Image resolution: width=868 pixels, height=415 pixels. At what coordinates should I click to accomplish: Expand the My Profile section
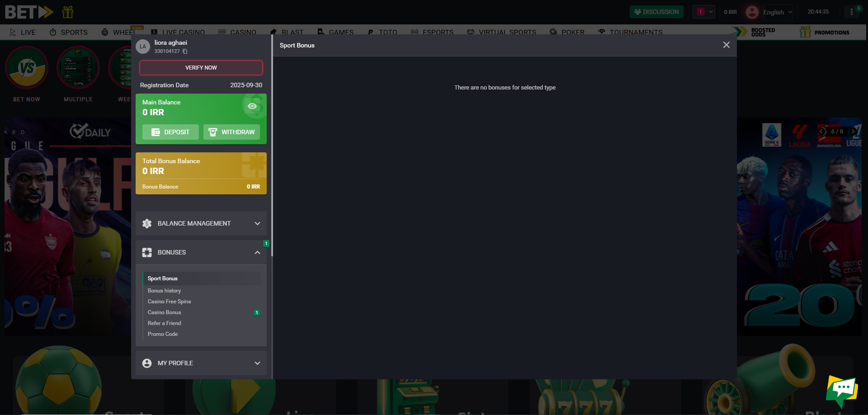[201, 363]
